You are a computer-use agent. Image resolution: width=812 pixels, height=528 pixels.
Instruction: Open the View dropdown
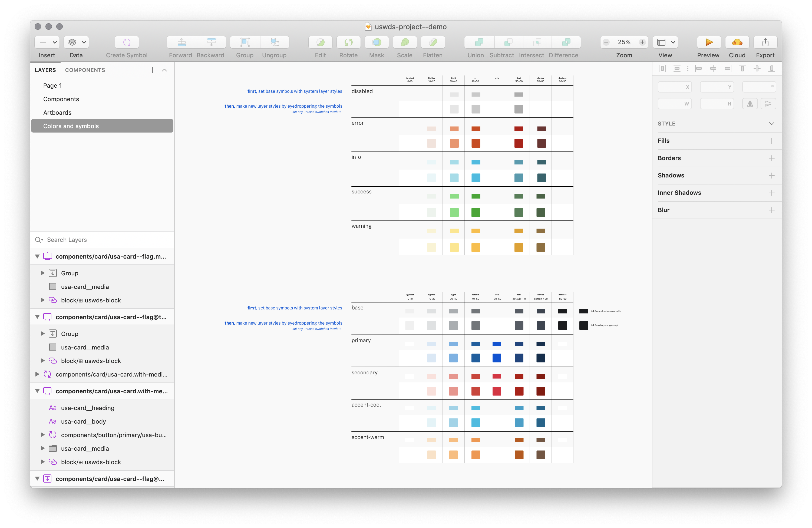coord(665,42)
